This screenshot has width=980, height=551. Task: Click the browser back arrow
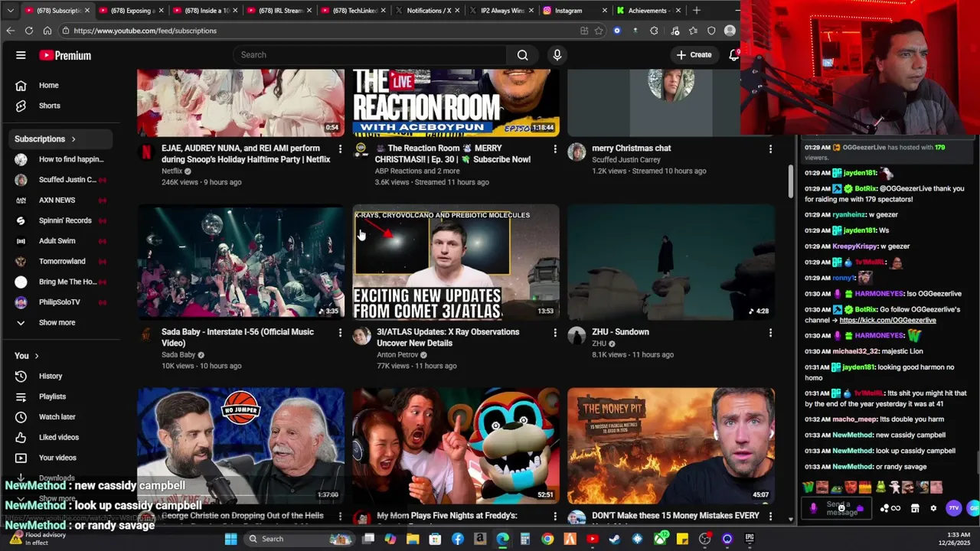point(10,31)
